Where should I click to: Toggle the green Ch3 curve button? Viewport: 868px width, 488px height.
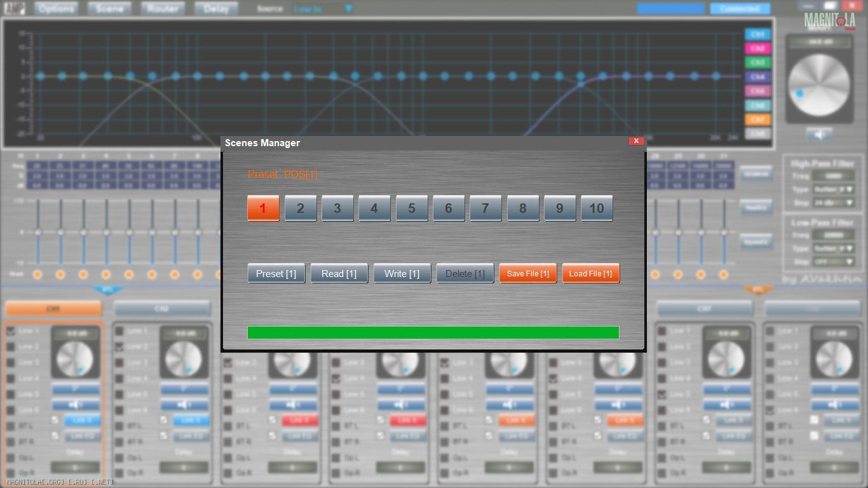pyautogui.click(x=757, y=63)
